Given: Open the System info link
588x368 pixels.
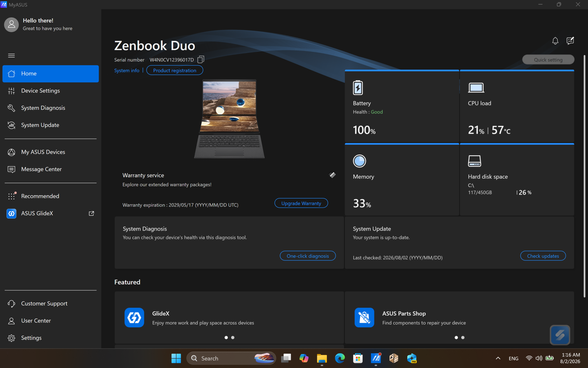Looking at the screenshot, I should click(127, 70).
